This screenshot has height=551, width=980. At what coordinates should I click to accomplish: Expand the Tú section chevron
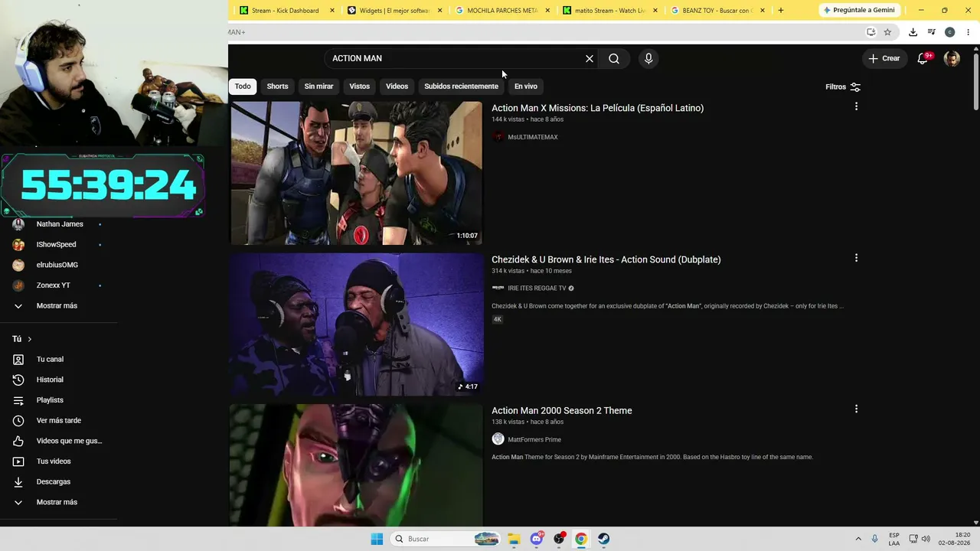[x=30, y=339]
